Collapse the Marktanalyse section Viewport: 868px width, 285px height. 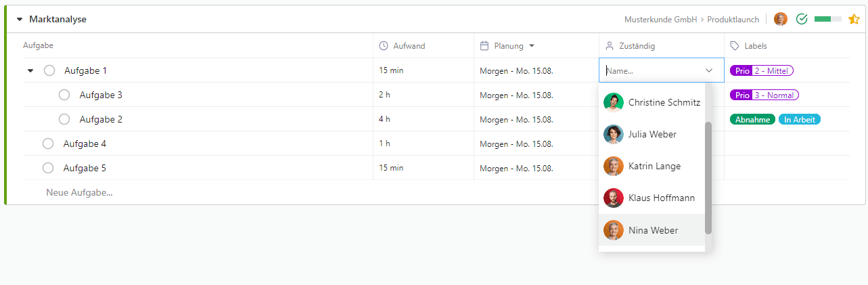19,19
